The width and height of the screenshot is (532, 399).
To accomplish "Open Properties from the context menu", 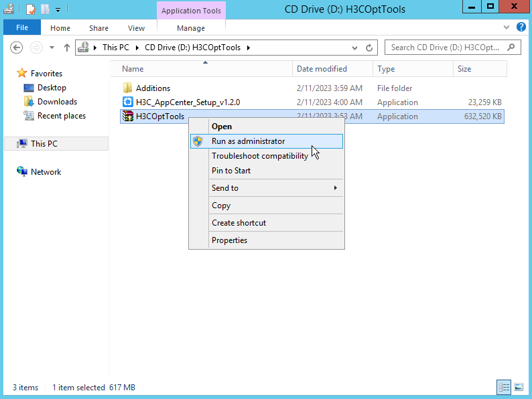I will tap(267, 240).
